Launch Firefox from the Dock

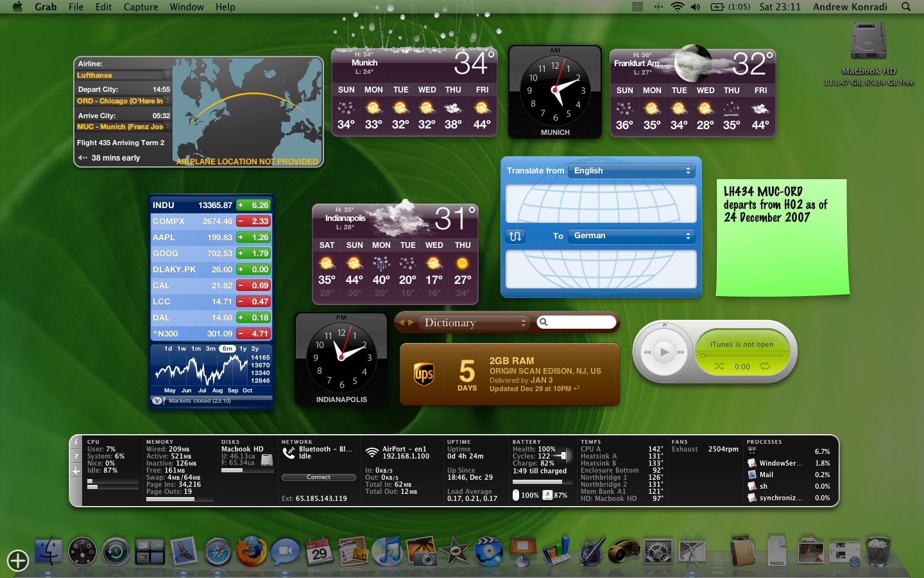point(251,552)
